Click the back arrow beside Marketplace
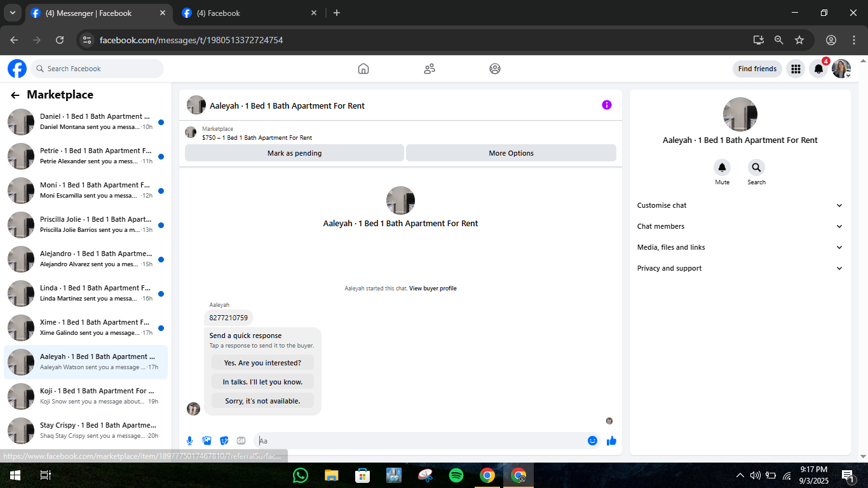This screenshot has height=488, width=868. pos(15,95)
